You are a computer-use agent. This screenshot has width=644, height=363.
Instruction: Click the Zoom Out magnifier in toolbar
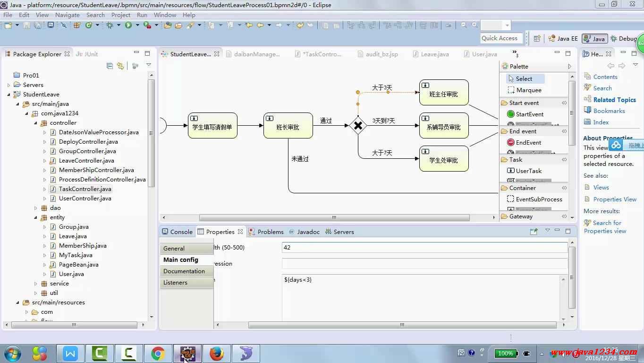(464, 25)
